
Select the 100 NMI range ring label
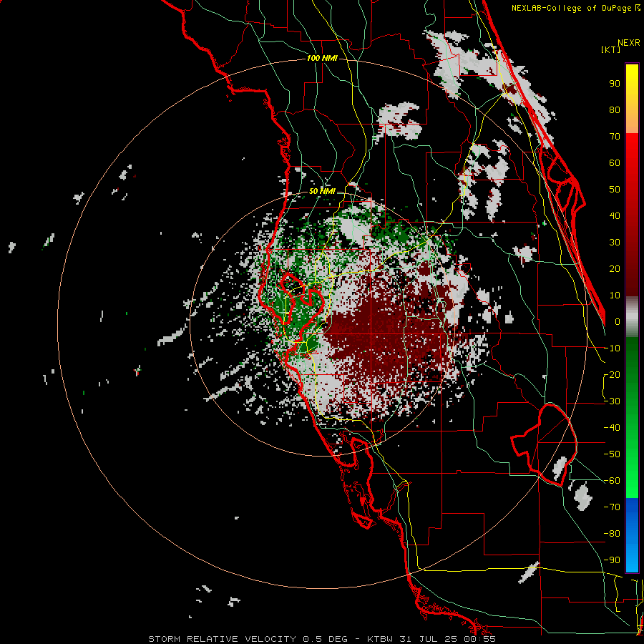coord(322,58)
